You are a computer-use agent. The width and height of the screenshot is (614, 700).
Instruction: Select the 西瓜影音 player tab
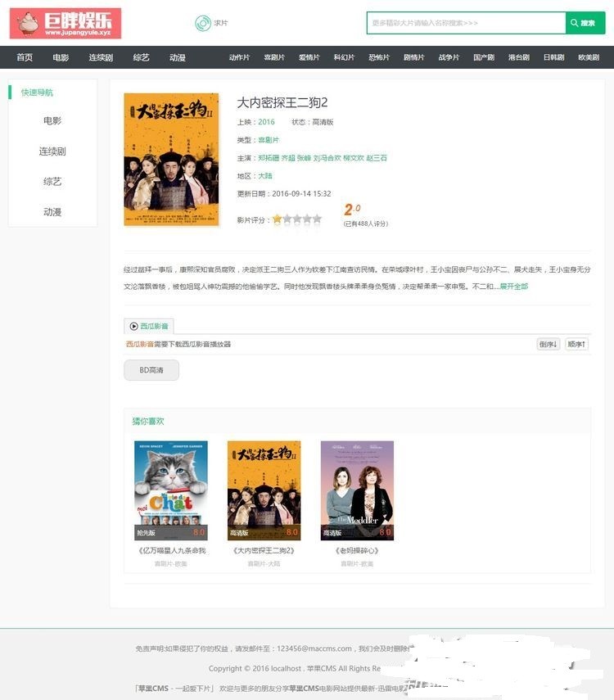(149, 326)
